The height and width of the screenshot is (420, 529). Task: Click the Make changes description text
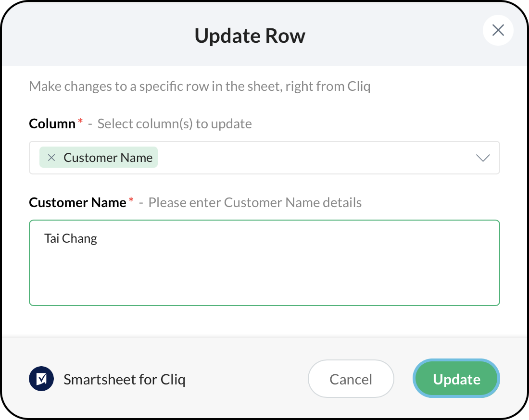pos(200,87)
